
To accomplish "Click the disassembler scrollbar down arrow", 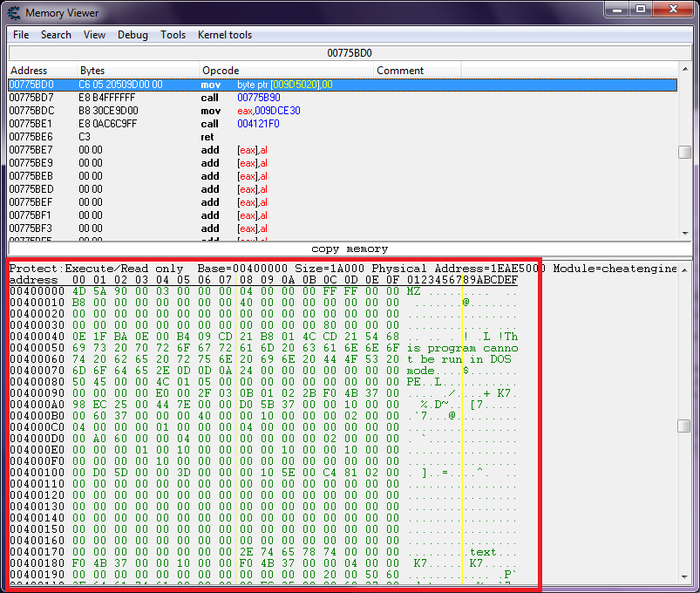I will pos(685,234).
